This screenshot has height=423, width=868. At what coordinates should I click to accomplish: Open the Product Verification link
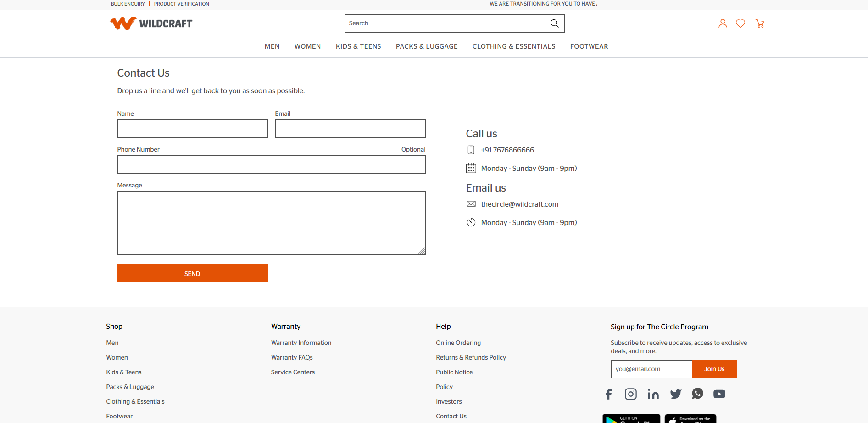pyautogui.click(x=182, y=4)
